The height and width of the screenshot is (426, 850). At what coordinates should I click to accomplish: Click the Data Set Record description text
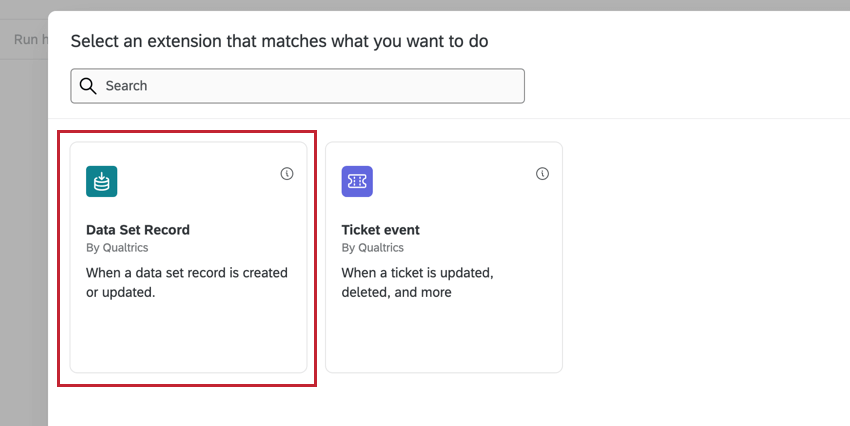coord(187,283)
